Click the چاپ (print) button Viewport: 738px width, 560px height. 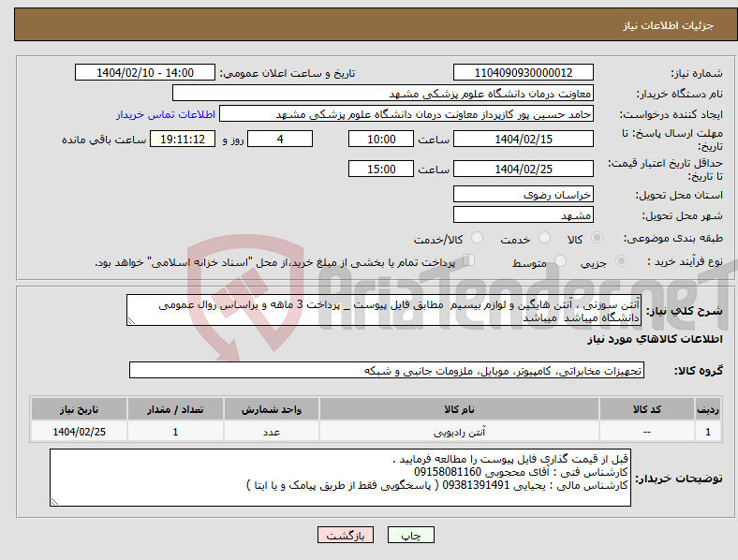(410, 535)
